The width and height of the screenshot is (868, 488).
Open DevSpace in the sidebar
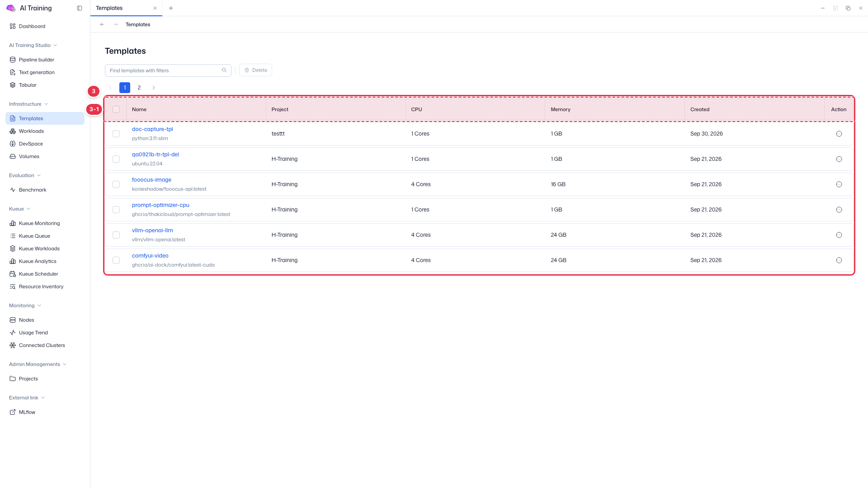click(31, 144)
